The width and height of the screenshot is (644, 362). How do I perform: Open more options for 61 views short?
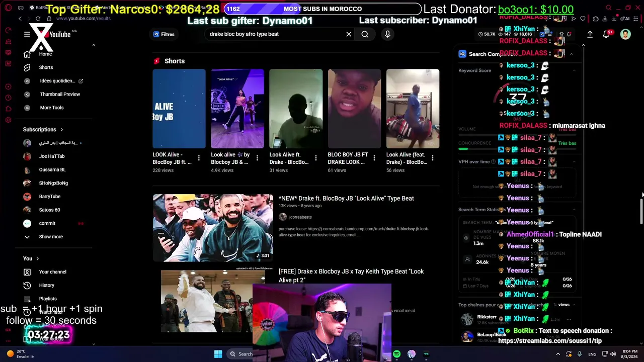click(374, 158)
